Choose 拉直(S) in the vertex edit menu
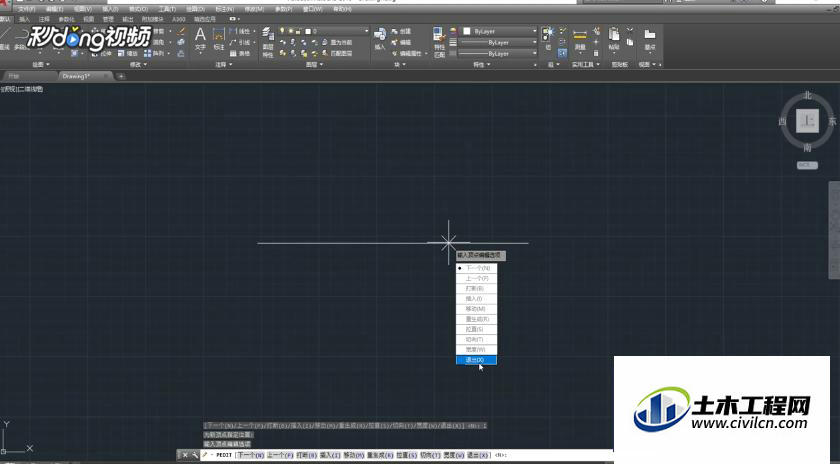The image size is (840, 464). tap(477, 330)
